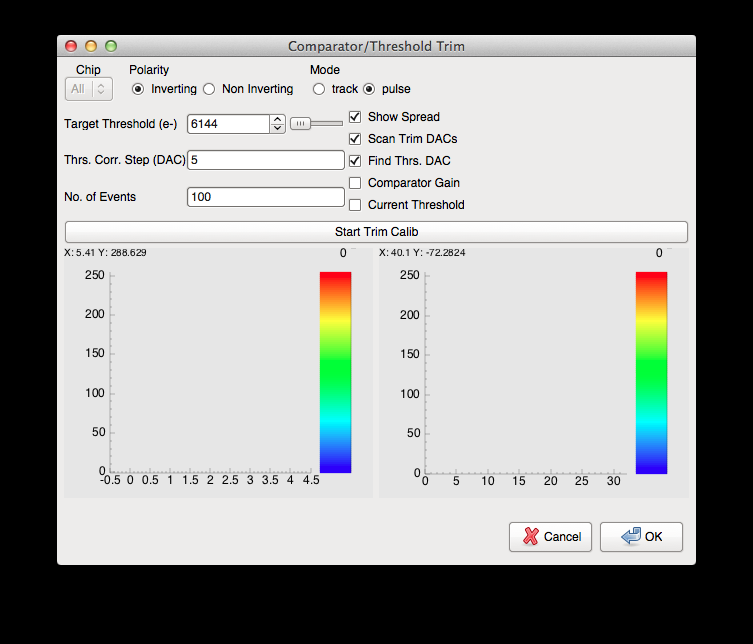The height and width of the screenshot is (644, 753).
Task: Click the Target Threshold value field
Action: pyautogui.click(x=228, y=124)
